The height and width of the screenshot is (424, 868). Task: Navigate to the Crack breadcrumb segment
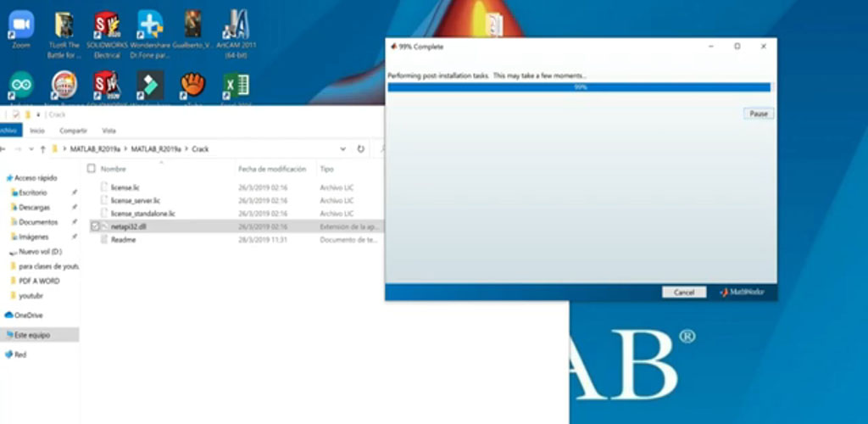coord(200,149)
